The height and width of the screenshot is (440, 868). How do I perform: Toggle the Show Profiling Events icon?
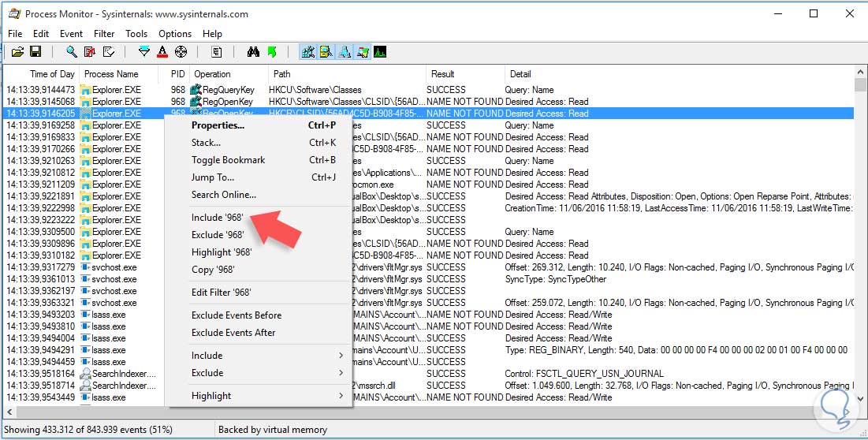click(380, 52)
